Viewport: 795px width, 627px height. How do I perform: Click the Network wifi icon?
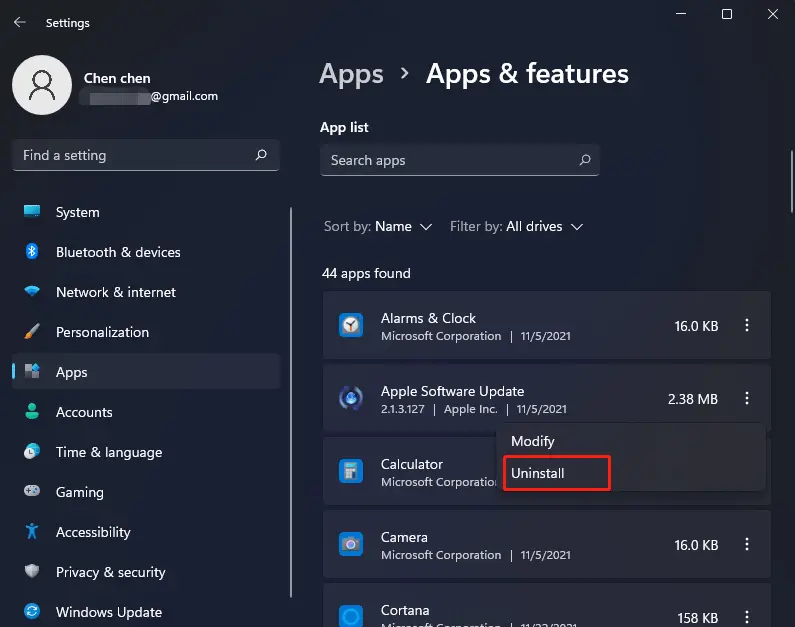[32, 291]
